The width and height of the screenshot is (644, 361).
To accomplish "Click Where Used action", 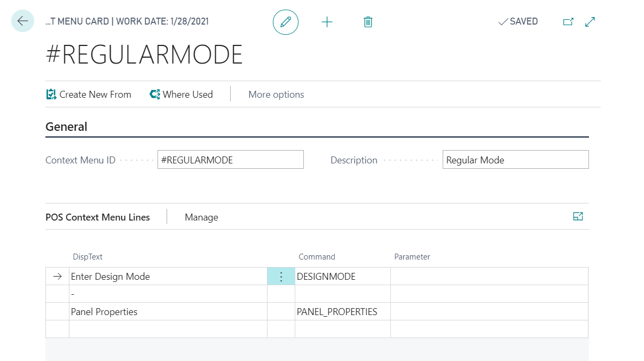I will (182, 95).
